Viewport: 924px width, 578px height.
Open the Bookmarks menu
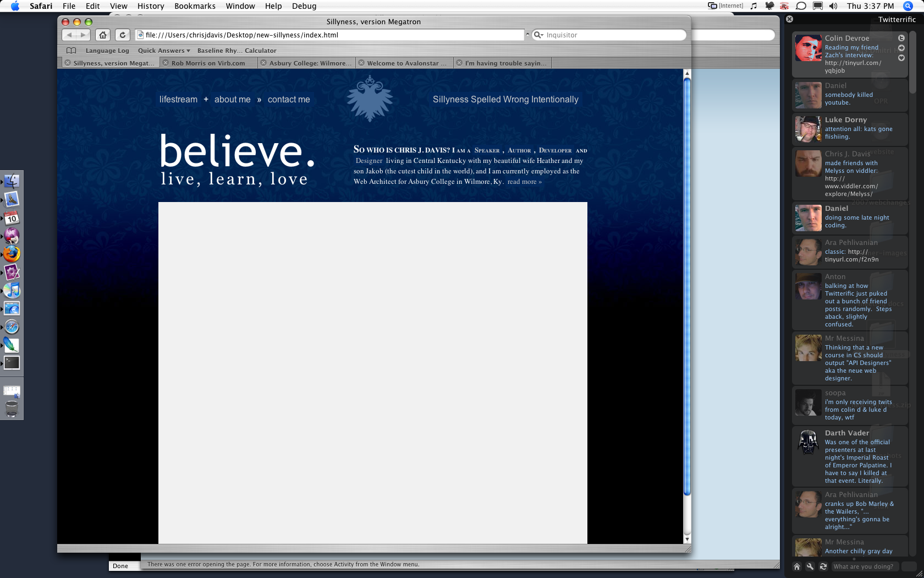coord(195,6)
